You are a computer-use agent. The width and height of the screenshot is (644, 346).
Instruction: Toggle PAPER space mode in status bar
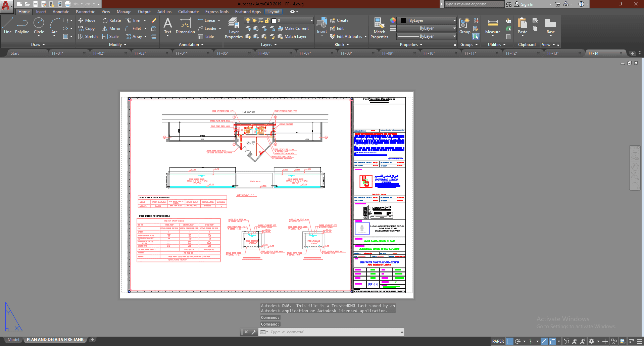(x=498, y=341)
